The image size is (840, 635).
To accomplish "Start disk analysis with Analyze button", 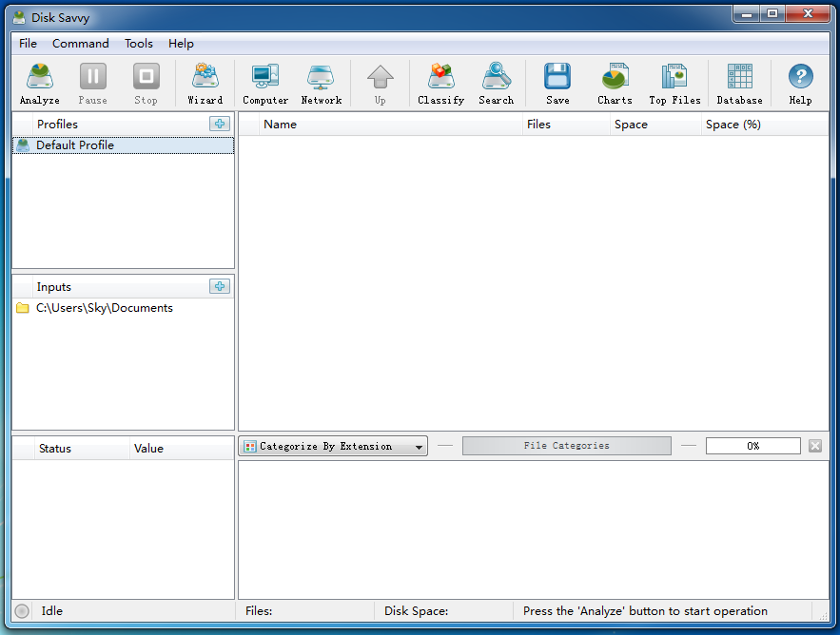I will pos(40,84).
